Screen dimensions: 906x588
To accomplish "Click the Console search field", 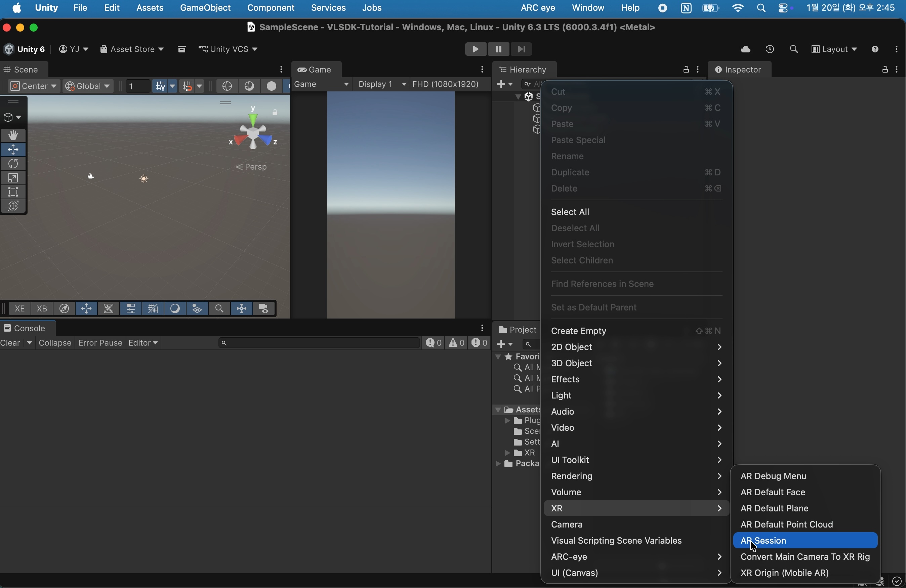I will pyautogui.click(x=320, y=343).
